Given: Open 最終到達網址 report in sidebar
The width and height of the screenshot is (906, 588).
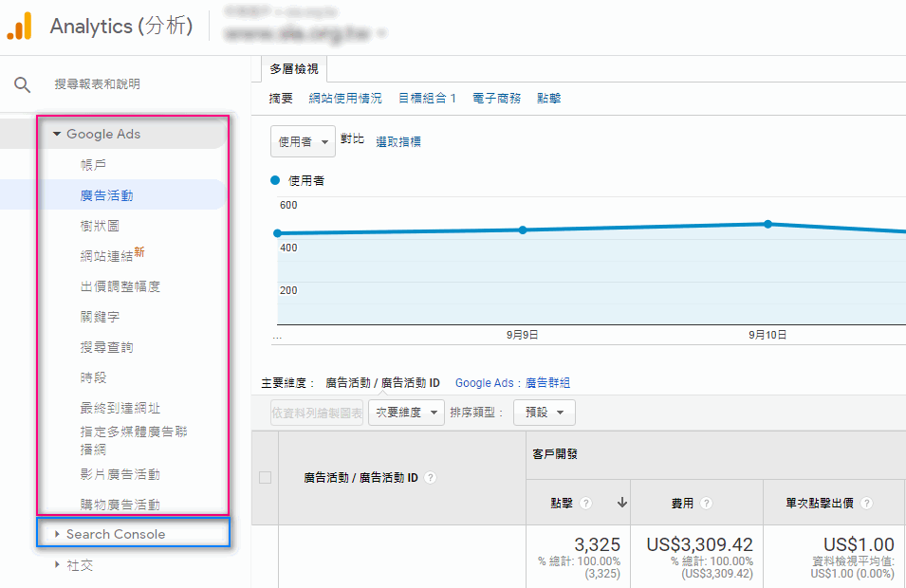Looking at the screenshot, I should [x=120, y=408].
